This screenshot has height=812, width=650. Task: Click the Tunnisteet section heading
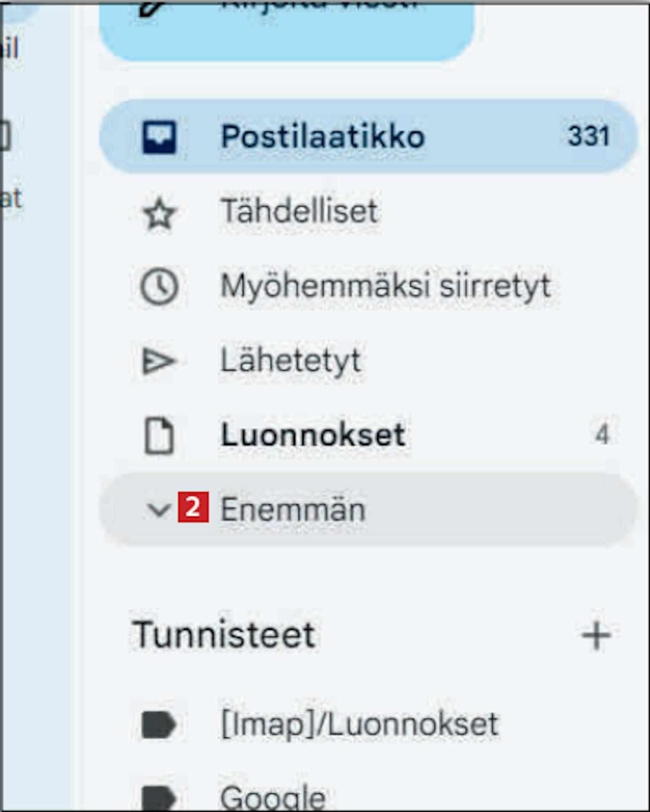click(x=224, y=635)
